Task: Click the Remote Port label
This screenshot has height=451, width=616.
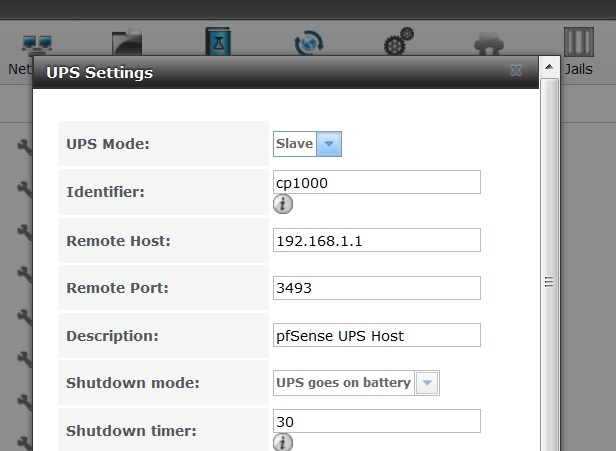Action: tap(117, 288)
